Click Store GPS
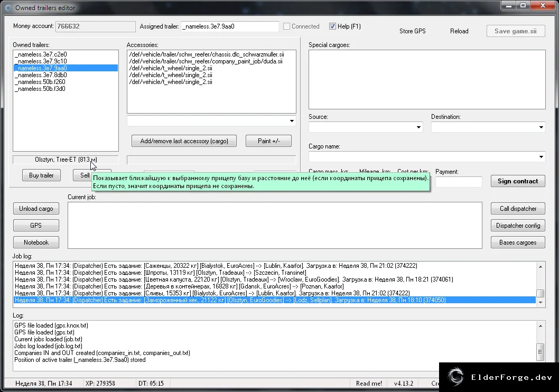559x392 pixels. pos(413,31)
